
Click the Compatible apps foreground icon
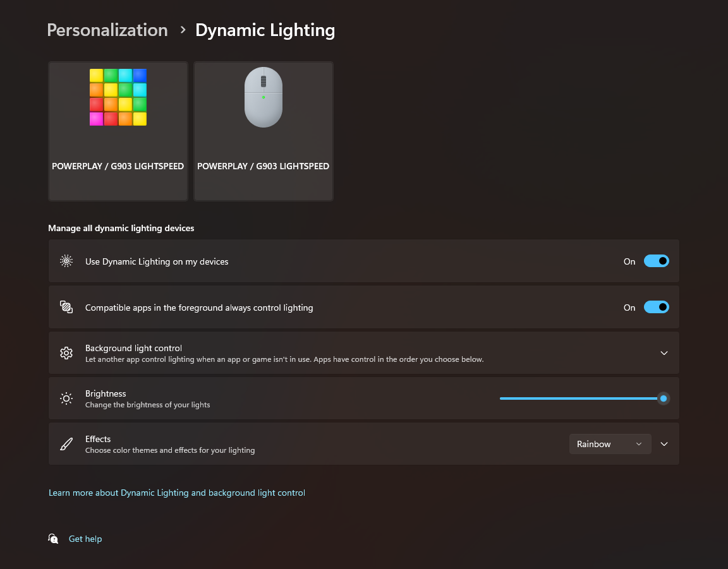(x=66, y=308)
